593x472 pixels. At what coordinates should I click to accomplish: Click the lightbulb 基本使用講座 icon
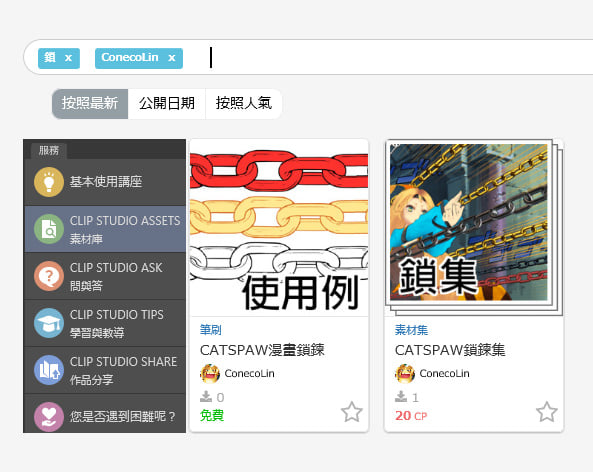pyautogui.click(x=49, y=182)
